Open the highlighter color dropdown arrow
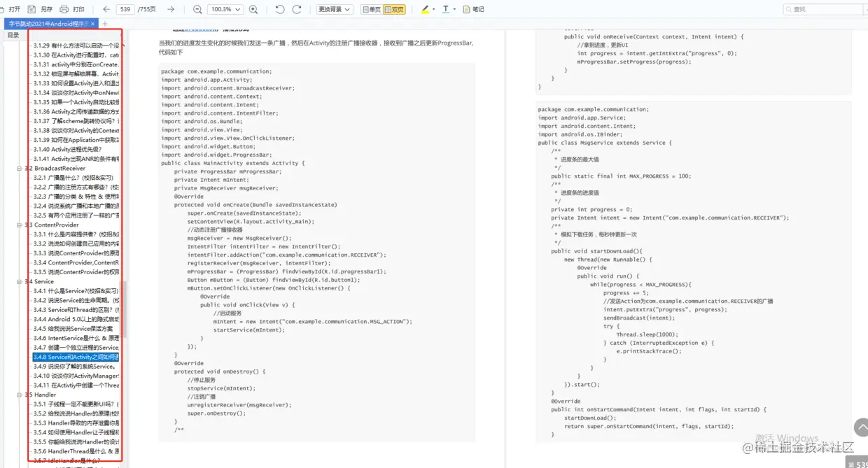The image size is (868, 468). click(x=434, y=9)
